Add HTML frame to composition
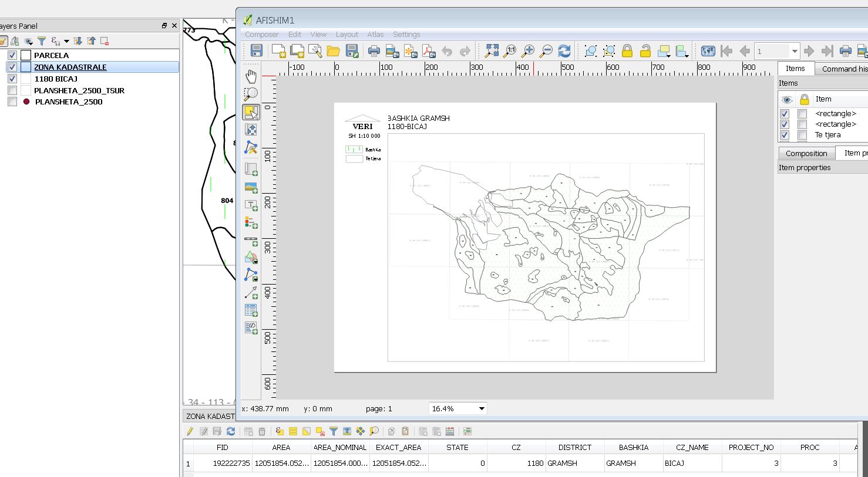Screen dimensions: 868x477 (251, 327)
